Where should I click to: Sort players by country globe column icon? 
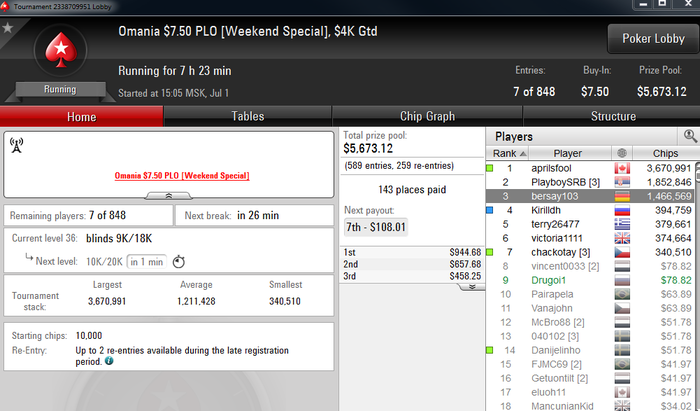622,153
